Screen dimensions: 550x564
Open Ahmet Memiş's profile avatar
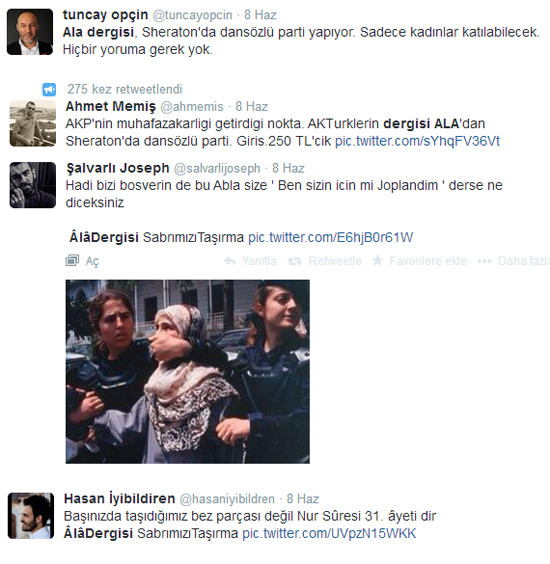tap(33, 123)
